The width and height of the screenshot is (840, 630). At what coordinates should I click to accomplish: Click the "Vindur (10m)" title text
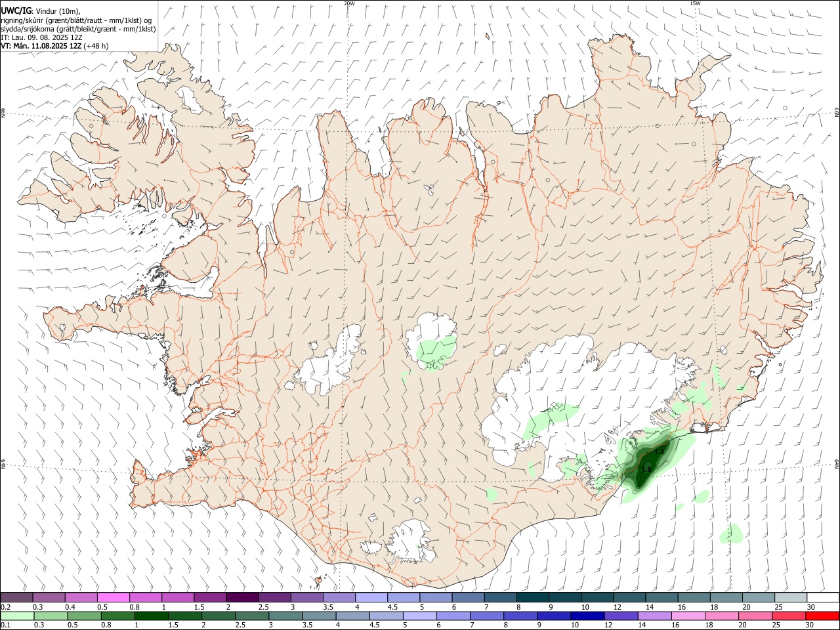[58, 10]
